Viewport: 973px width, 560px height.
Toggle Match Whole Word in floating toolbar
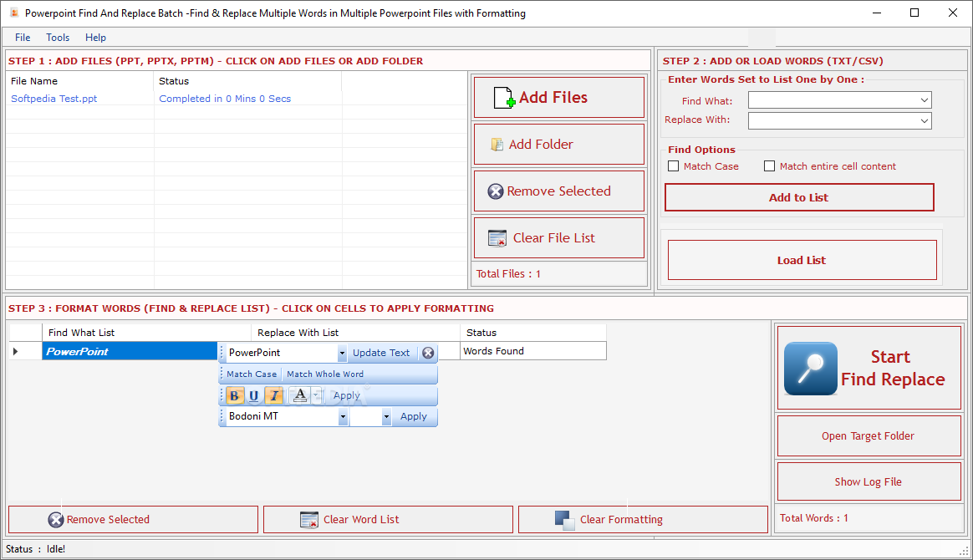(325, 374)
